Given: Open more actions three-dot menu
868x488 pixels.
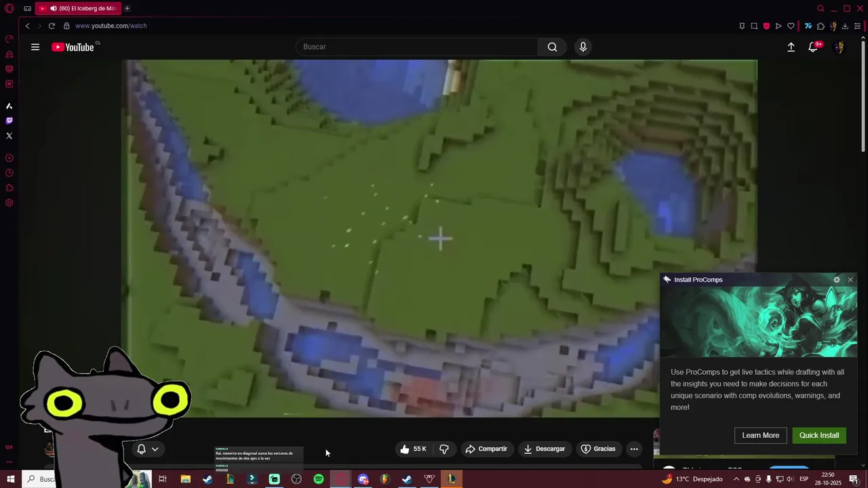Looking at the screenshot, I should (x=634, y=449).
